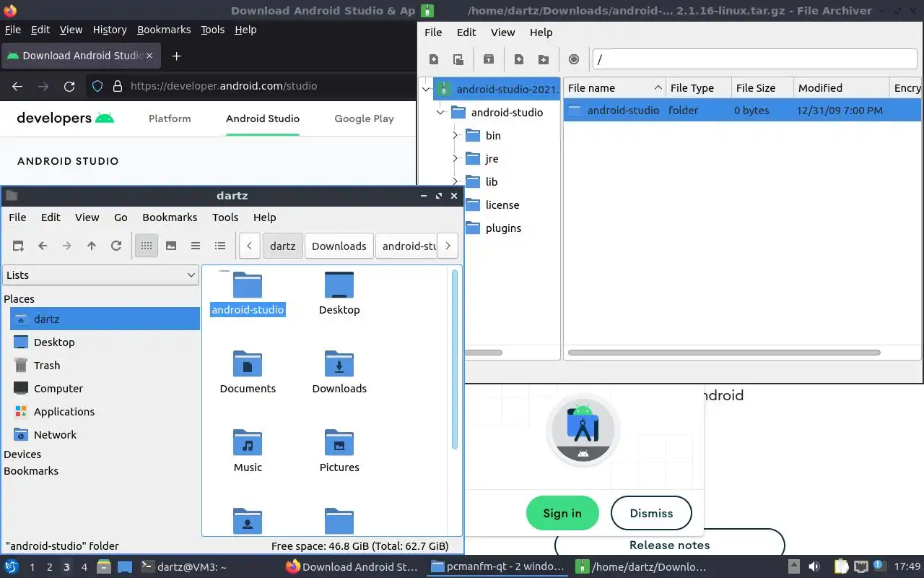Click the Dismiss button
This screenshot has height=578, width=924.
click(651, 513)
